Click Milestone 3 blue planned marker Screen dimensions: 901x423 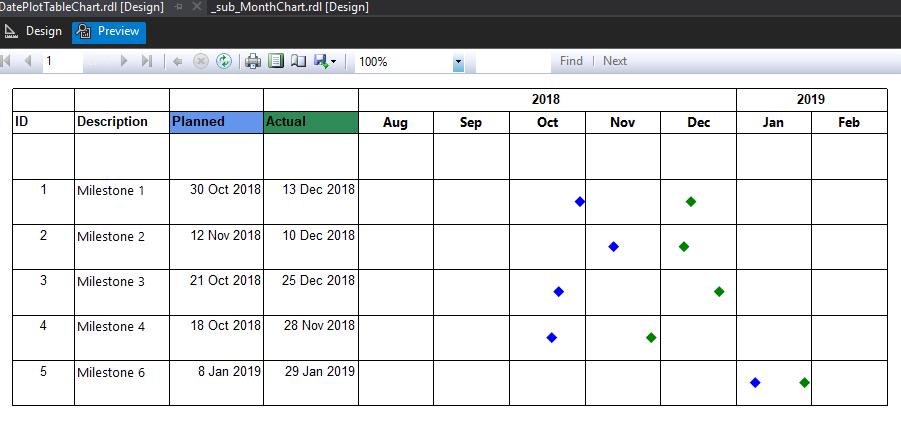click(x=559, y=292)
